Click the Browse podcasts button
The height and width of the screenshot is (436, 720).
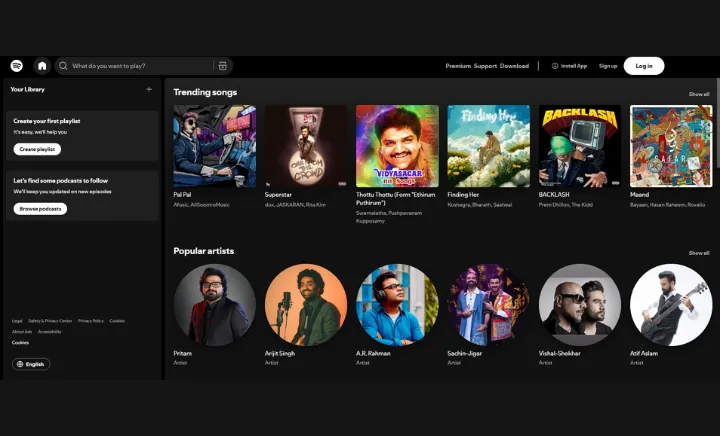coord(40,209)
